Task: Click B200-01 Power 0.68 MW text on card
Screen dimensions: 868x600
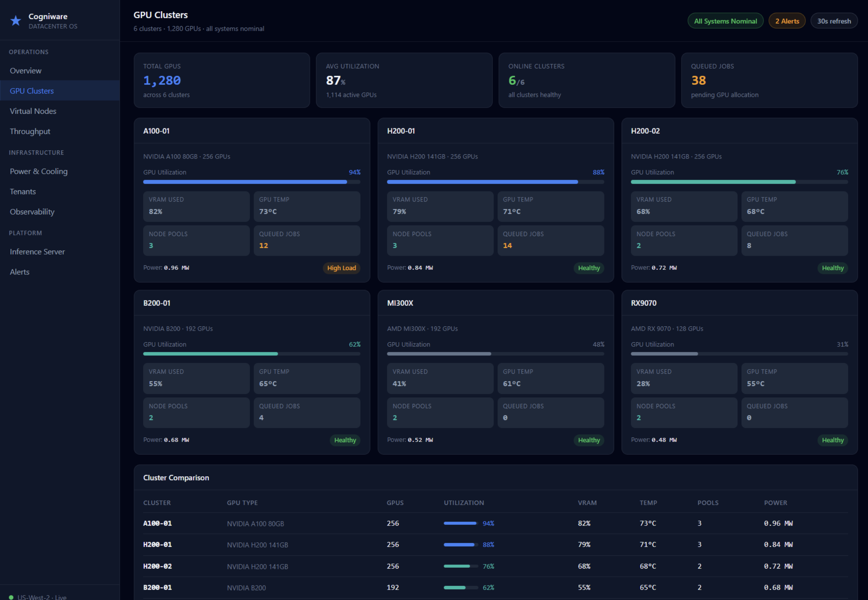Action: [x=166, y=440]
